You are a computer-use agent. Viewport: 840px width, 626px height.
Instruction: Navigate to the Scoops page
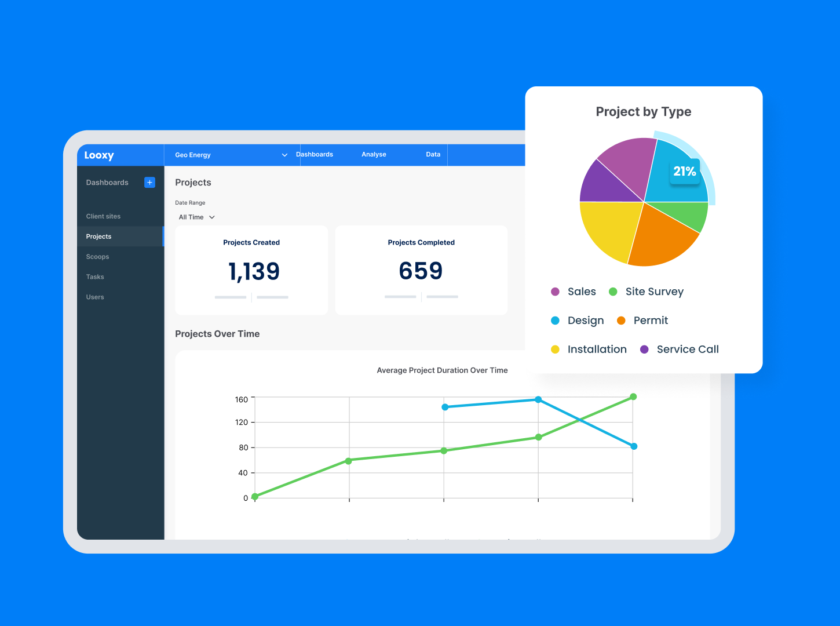point(97,256)
